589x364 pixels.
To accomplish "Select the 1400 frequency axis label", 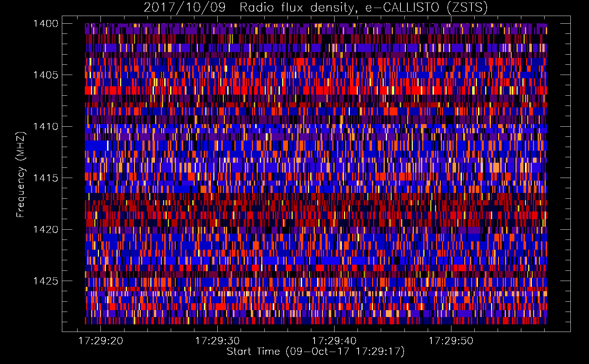I will coord(46,24).
